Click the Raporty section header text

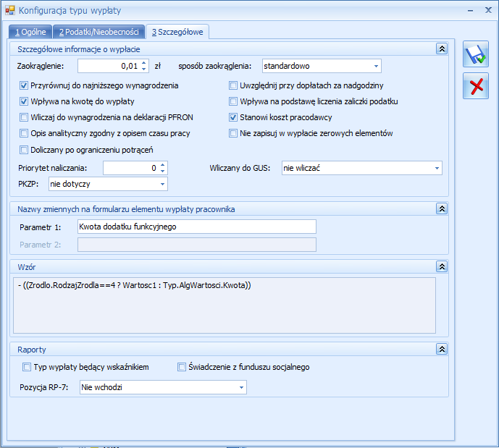point(32,350)
